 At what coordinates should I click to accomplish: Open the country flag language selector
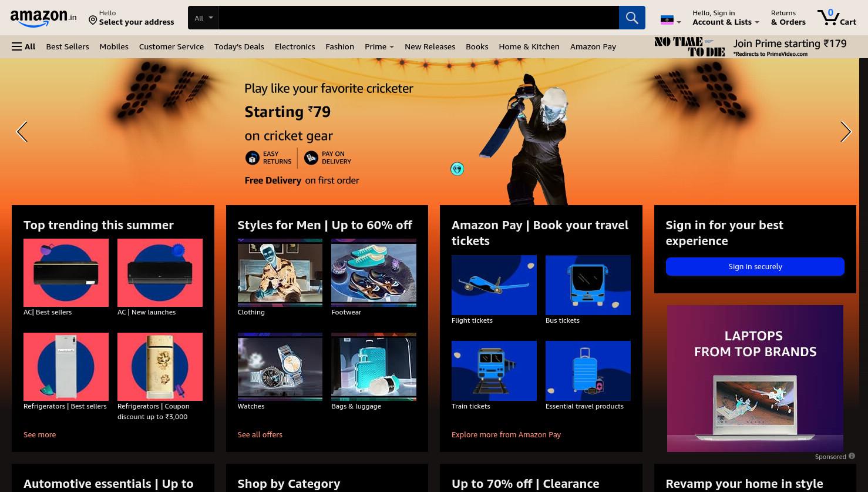click(x=671, y=21)
